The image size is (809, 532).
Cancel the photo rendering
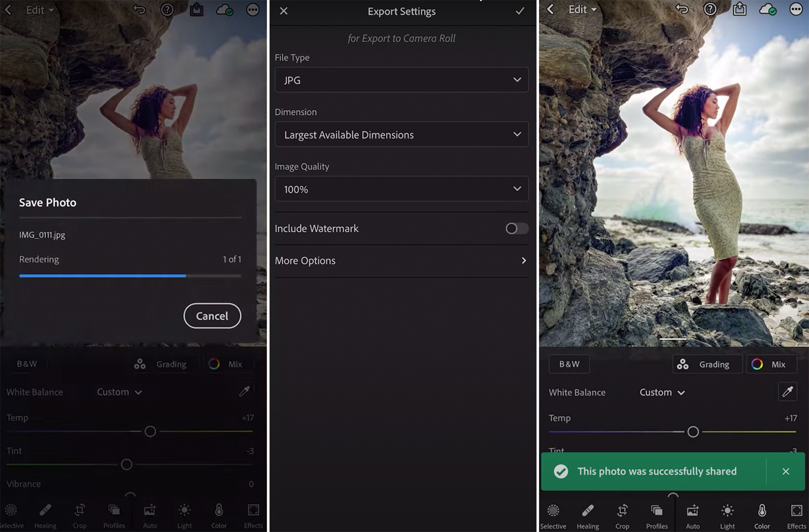tap(212, 316)
